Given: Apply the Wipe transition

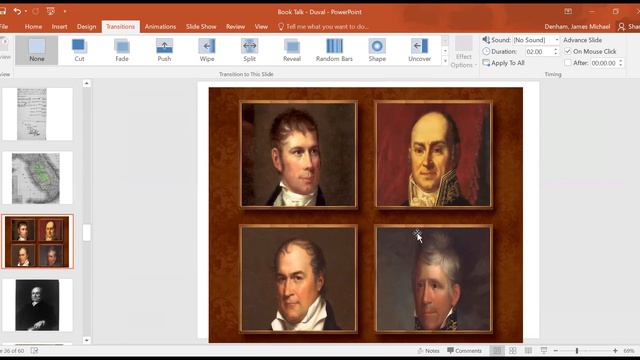Looking at the screenshot, I should (207, 50).
